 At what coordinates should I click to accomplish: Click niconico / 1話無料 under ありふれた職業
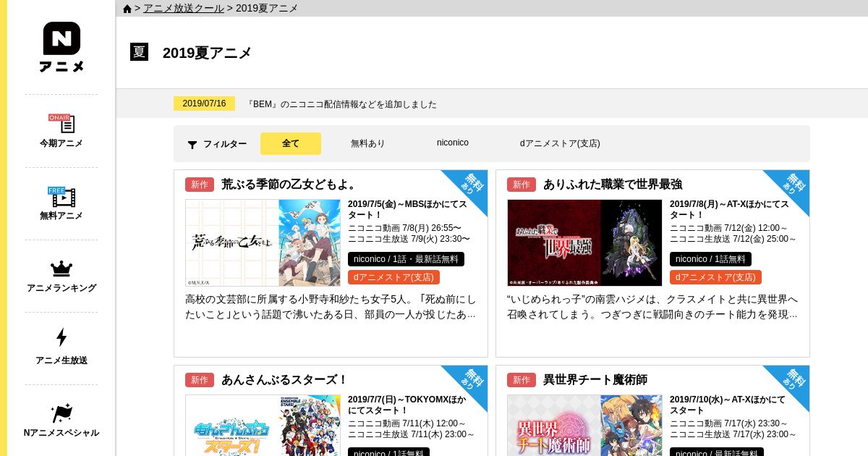click(710, 259)
